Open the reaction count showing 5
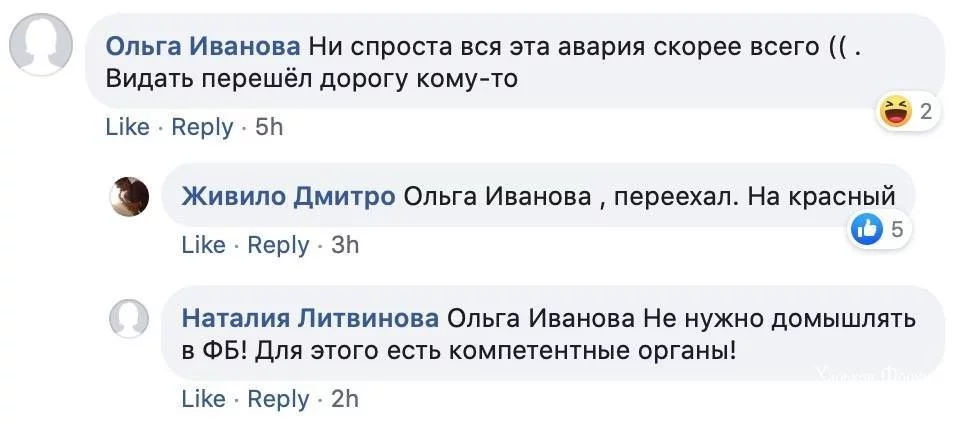 (x=897, y=231)
